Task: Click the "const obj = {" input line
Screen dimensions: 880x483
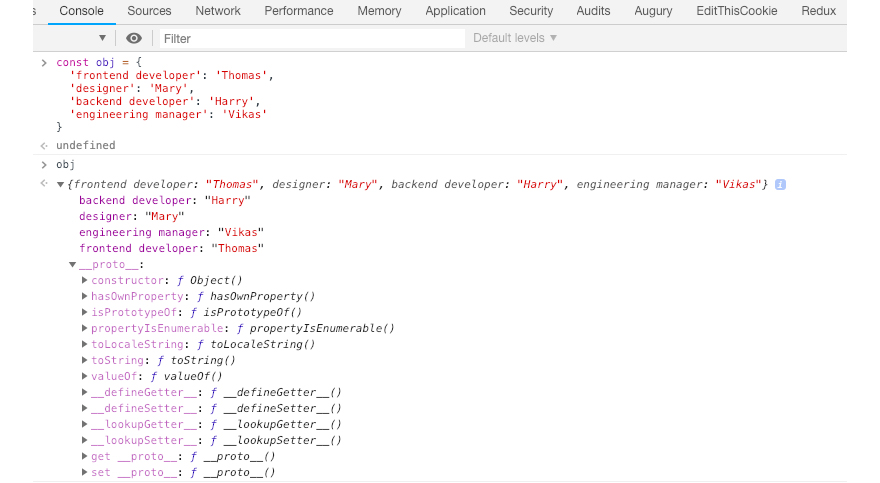Action: pyautogui.click(x=99, y=62)
